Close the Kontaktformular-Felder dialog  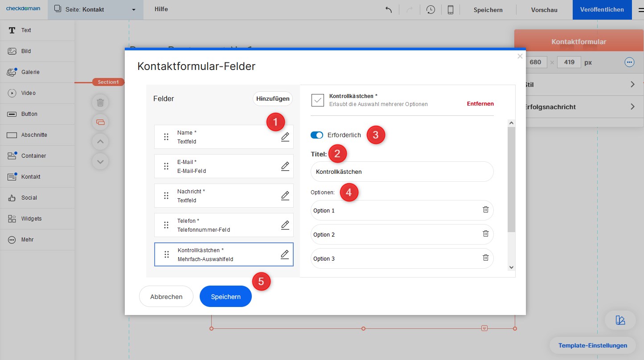pos(520,57)
